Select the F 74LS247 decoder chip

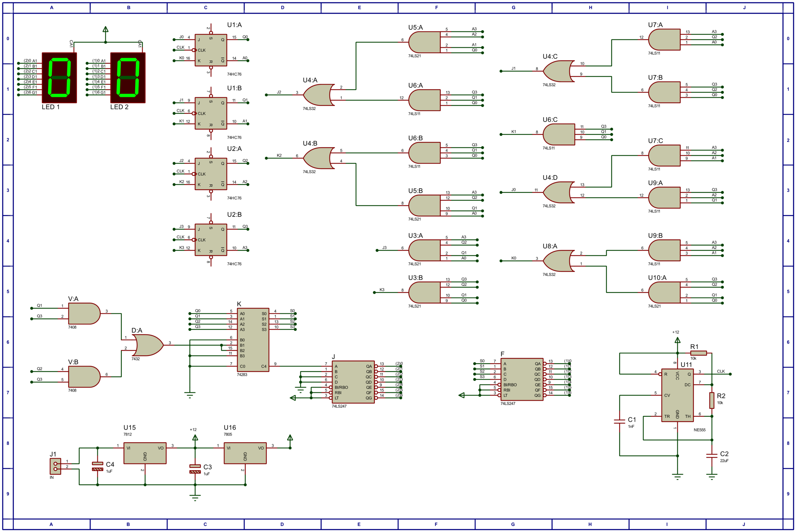point(522,379)
